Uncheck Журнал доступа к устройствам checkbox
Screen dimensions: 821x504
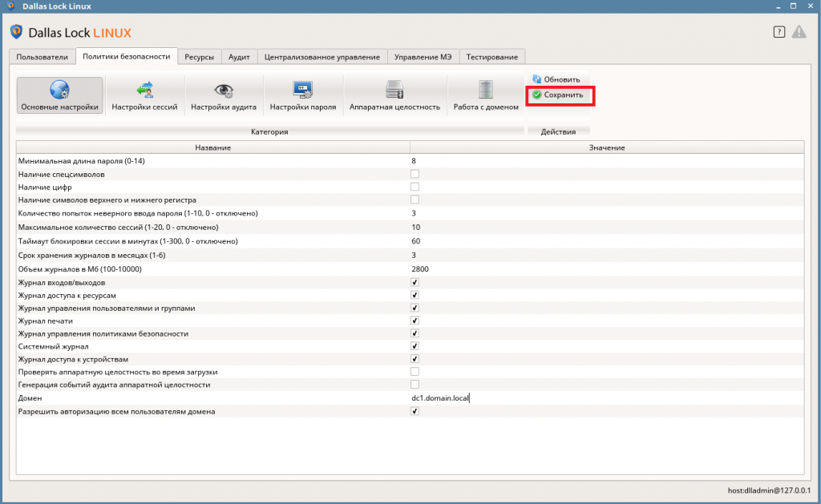[415, 358]
